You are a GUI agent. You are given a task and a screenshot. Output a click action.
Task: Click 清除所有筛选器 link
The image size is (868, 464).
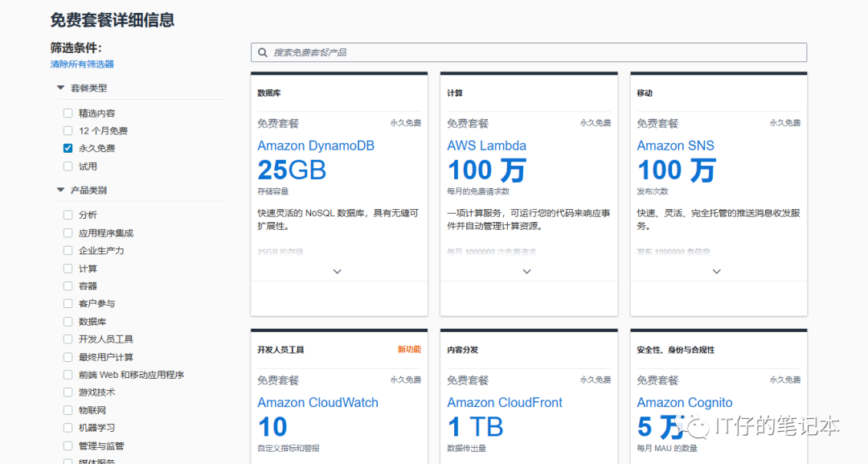coord(82,64)
